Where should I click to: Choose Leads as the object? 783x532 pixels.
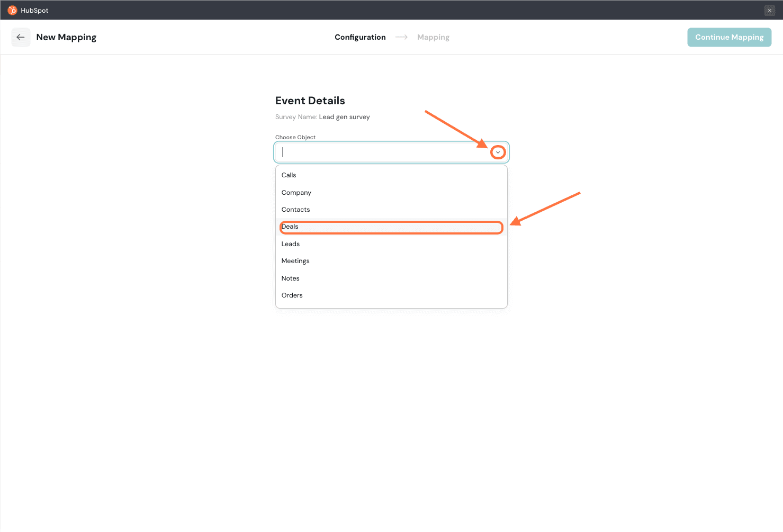tap(291, 244)
